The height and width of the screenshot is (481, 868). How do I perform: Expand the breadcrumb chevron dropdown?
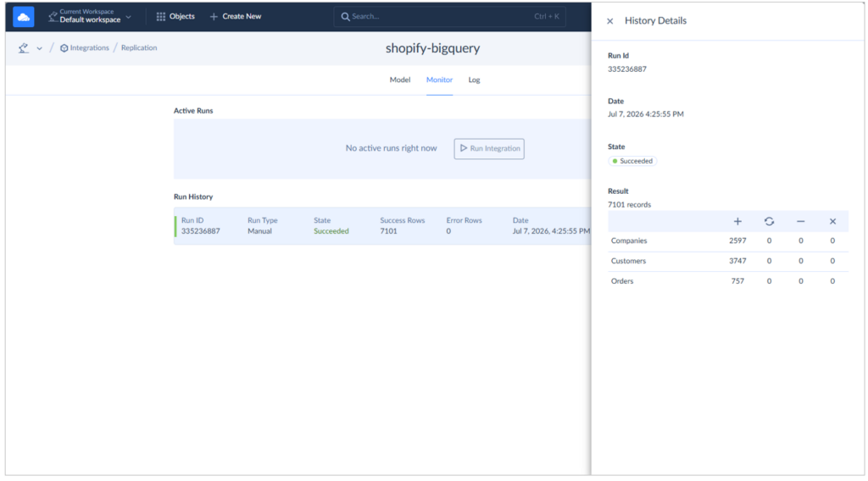click(39, 48)
